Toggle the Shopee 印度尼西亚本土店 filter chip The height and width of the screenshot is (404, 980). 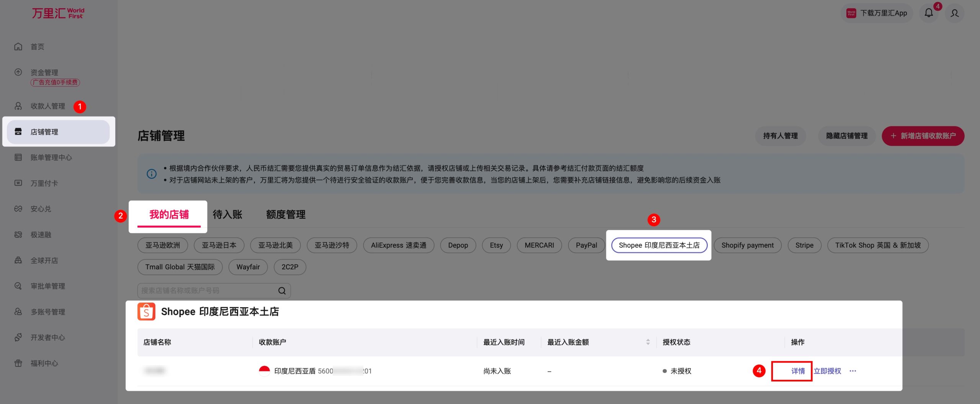point(659,245)
